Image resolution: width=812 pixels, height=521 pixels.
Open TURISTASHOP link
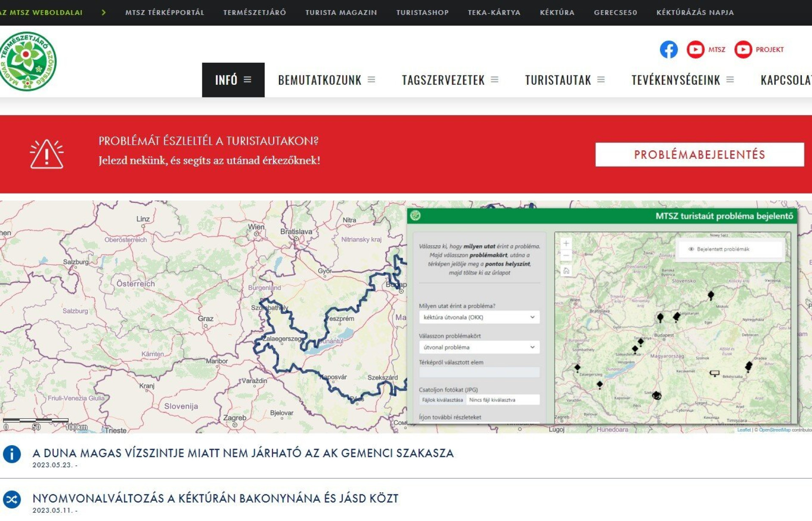(423, 13)
